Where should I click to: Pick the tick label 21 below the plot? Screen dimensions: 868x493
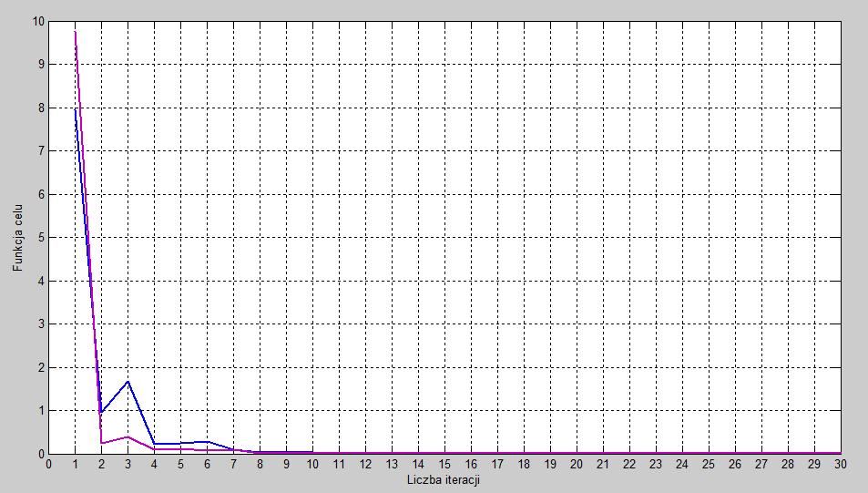click(x=603, y=465)
